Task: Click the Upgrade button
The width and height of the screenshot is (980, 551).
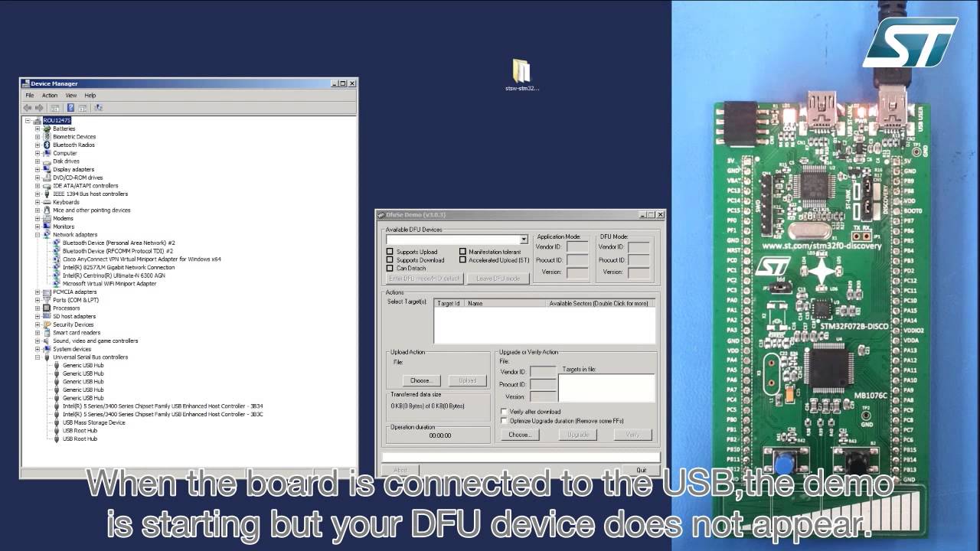Action: (x=578, y=435)
